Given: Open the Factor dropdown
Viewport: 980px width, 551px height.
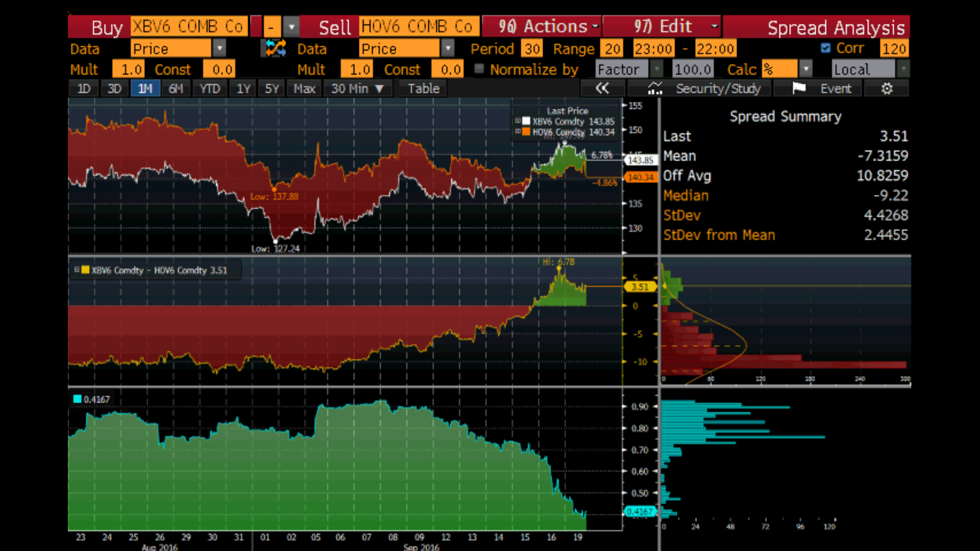Looking at the screenshot, I should (x=656, y=69).
